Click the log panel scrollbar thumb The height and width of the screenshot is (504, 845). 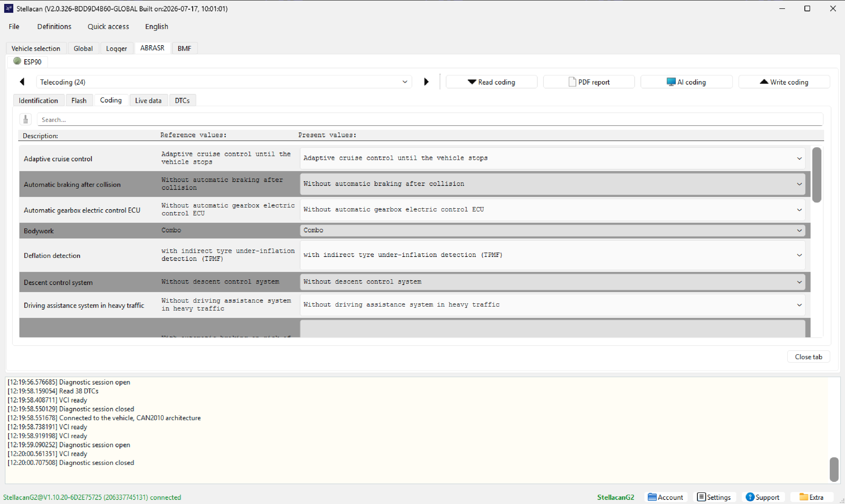(834, 469)
